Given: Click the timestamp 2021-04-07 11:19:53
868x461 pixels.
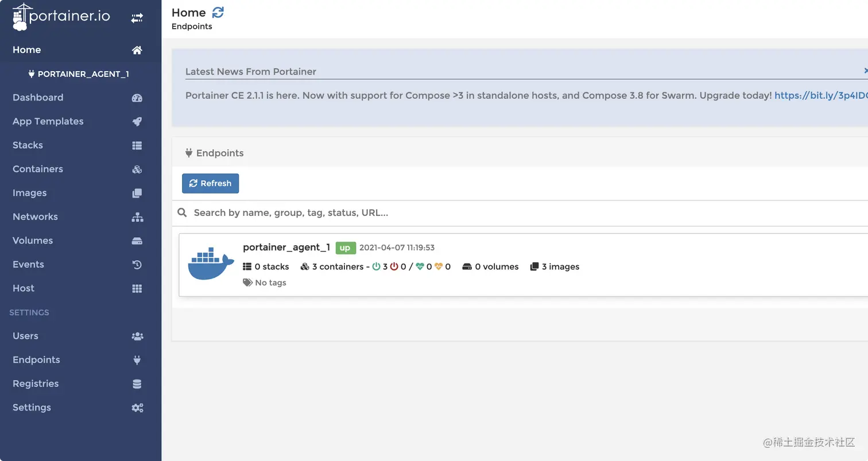Looking at the screenshot, I should (397, 248).
